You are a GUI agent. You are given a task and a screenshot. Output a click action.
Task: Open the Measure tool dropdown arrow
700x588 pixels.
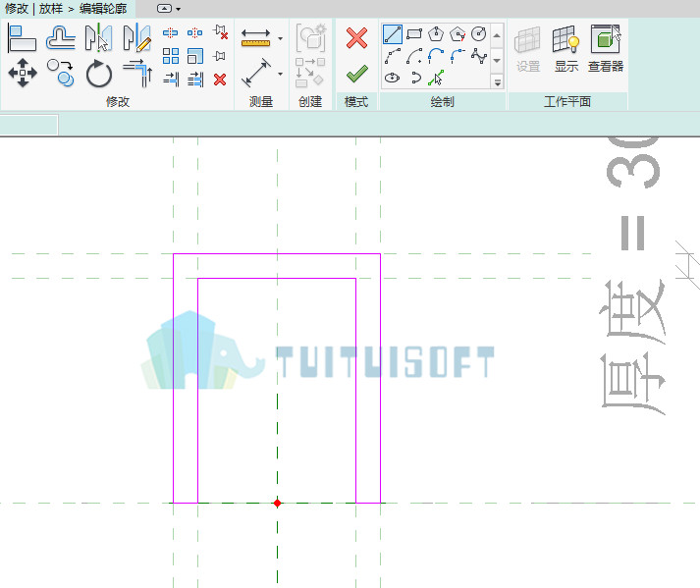point(281,38)
